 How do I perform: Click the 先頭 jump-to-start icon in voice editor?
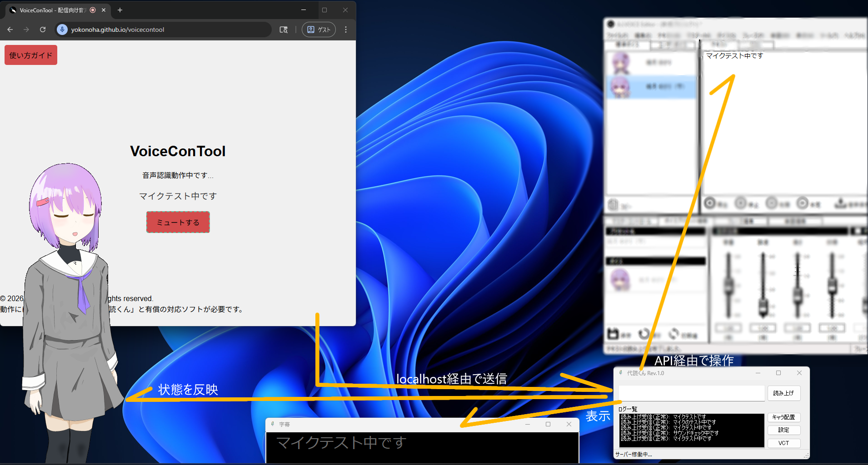(x=772, y=203)
